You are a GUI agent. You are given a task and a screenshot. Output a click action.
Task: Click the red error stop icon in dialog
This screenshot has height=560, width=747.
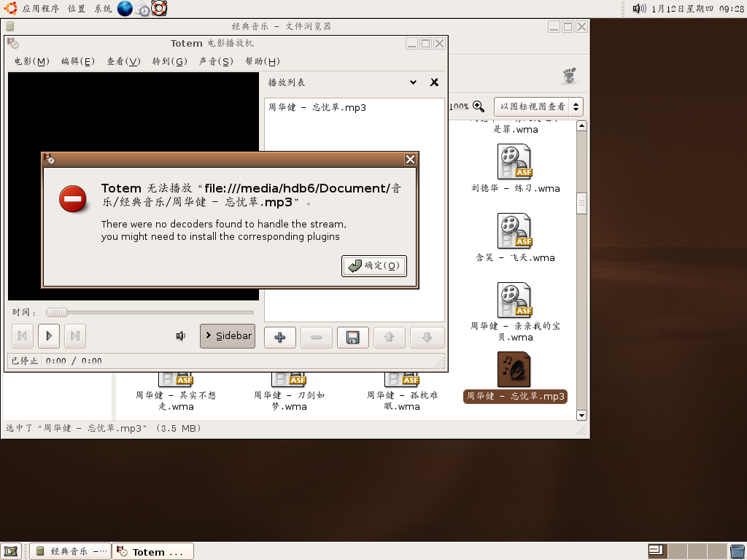tap(72, 199)
